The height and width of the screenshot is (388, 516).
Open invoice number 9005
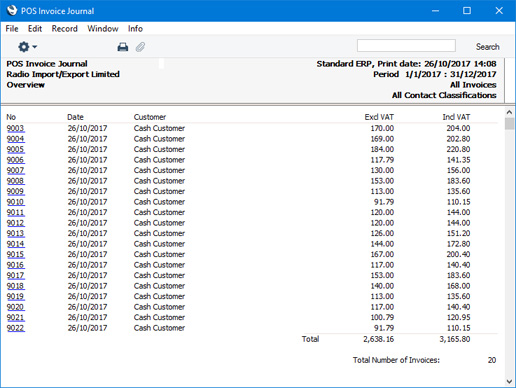click(x=16, y=149)
